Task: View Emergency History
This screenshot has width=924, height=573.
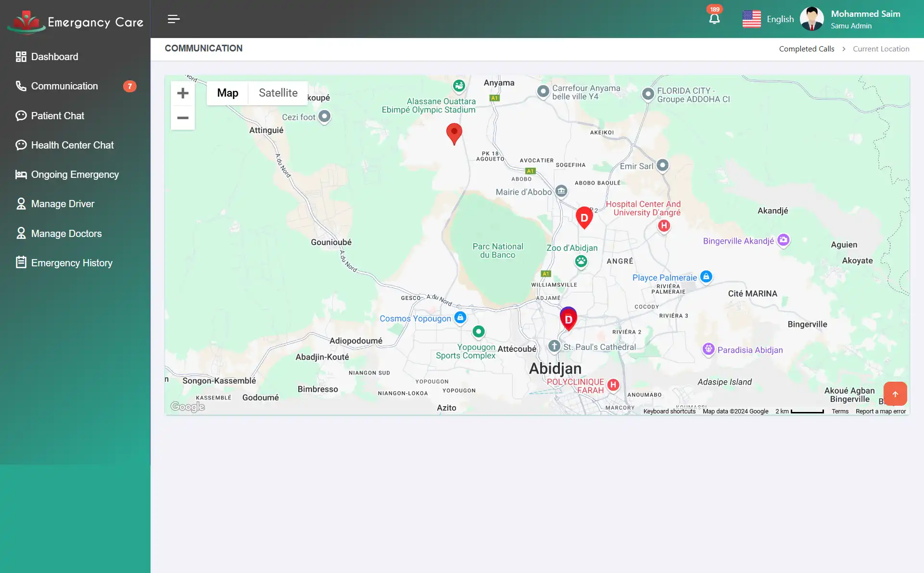Action: tap(71, 263)
